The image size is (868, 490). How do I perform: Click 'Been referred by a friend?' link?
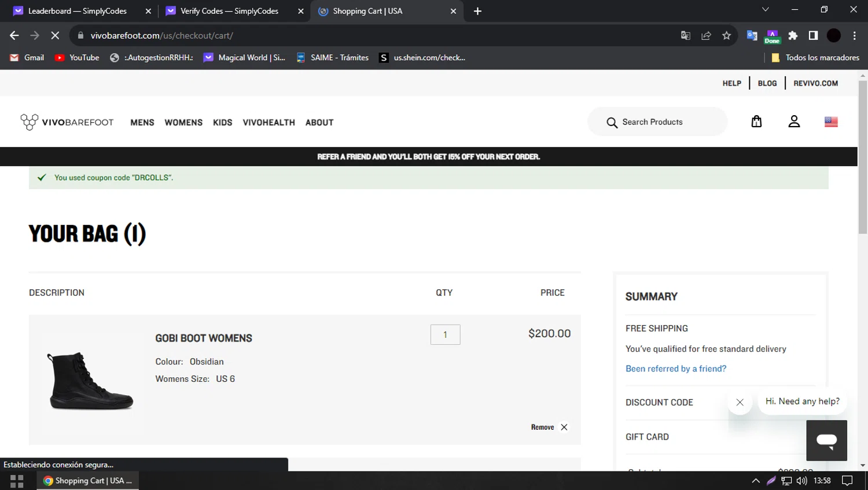click(x=676, y=369)
